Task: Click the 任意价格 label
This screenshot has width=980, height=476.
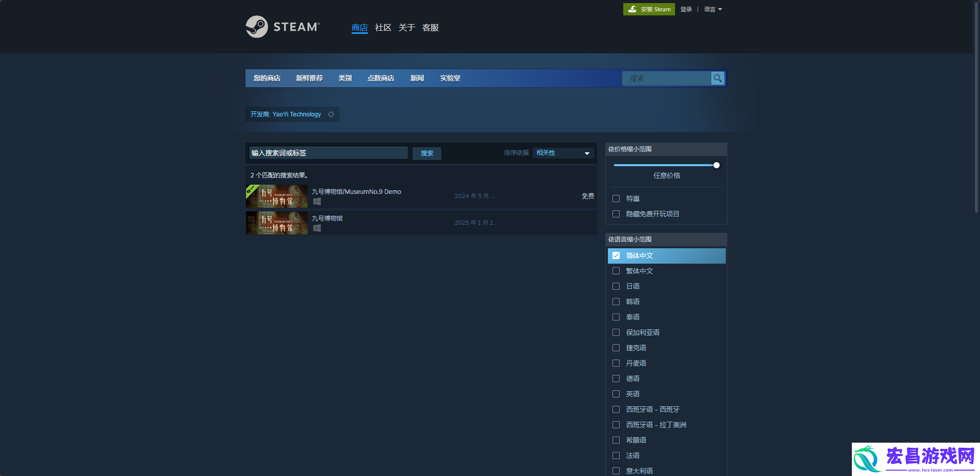Action: tap(667, 175)
